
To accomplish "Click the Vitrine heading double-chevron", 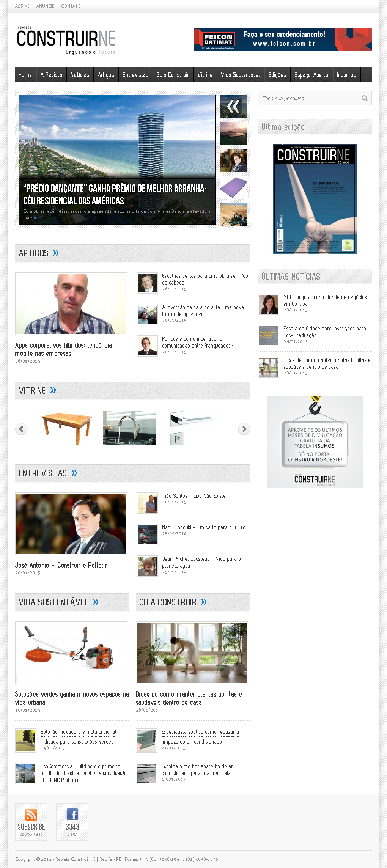I will click(53, 390).
